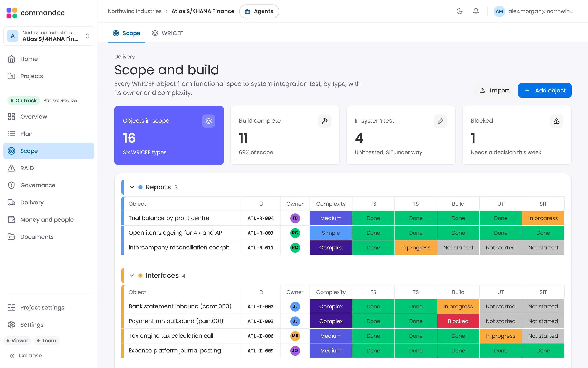
Task: Click layers icon on Objects in scope card
Action: 208,121
